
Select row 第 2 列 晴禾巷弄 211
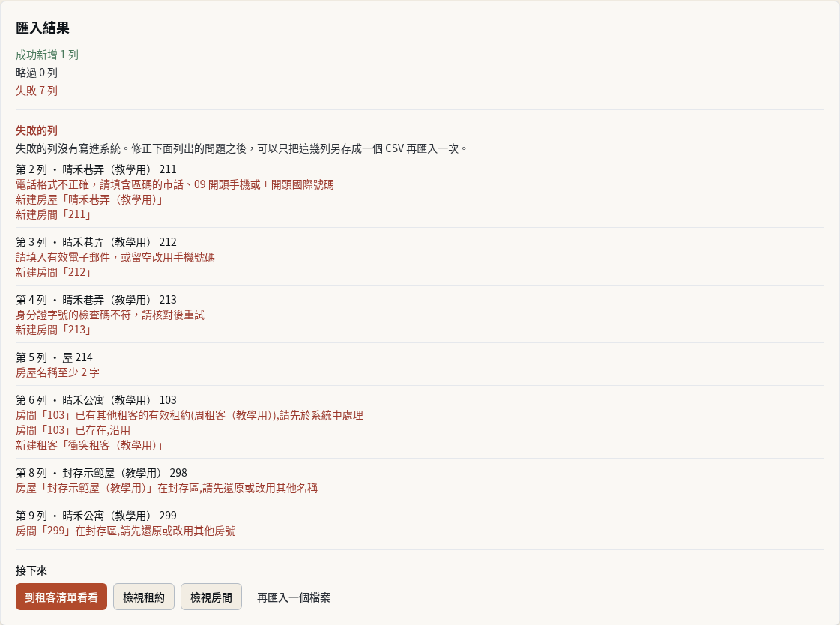pos(97,169)
